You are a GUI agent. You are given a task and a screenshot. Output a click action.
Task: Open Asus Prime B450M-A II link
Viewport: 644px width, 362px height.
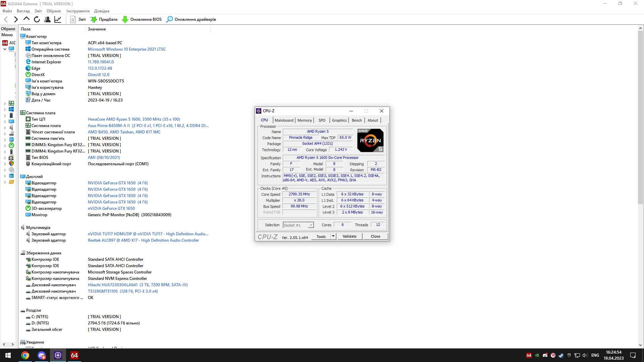pos(148,126)
